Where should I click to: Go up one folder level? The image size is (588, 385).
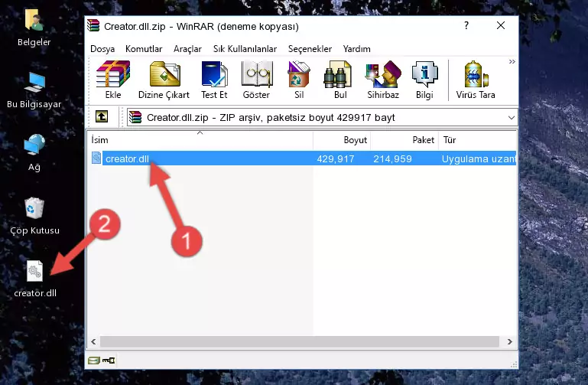click(x=102, y=116)
